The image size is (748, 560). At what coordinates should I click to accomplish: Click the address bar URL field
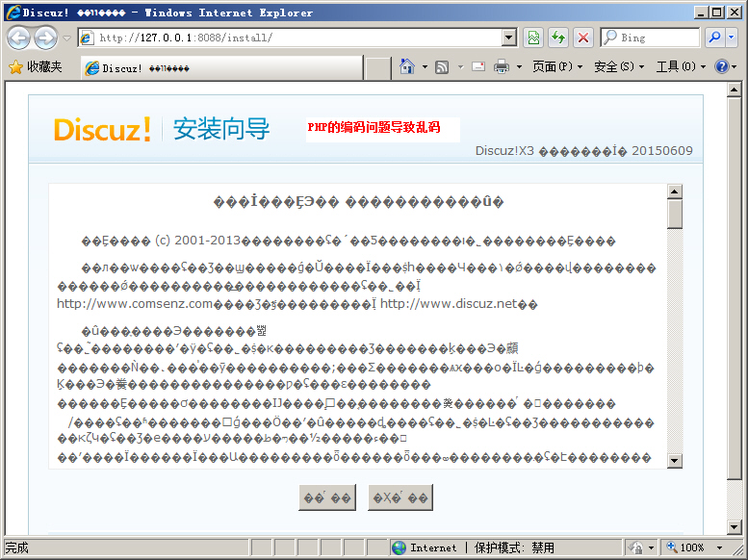pyautogui.click(x=290, y=38)
